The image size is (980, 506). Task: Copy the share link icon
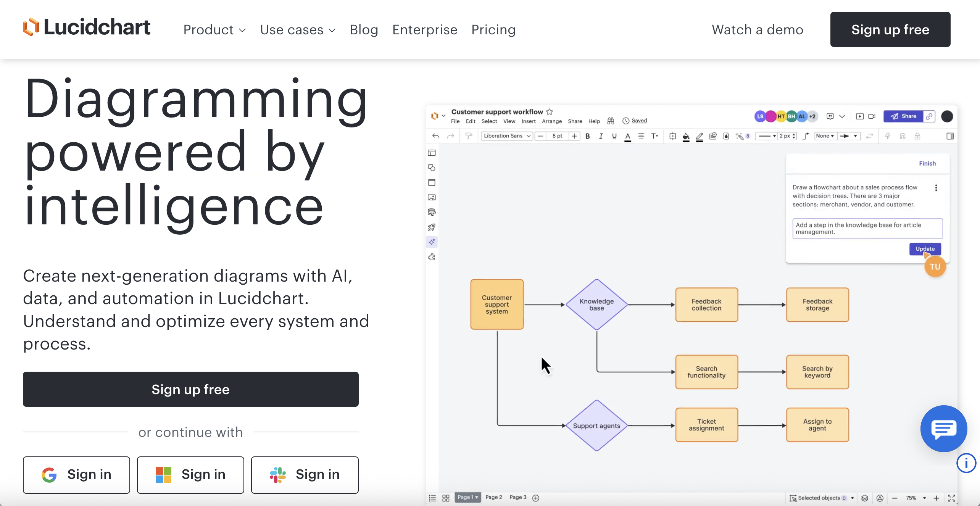point(929,116)
